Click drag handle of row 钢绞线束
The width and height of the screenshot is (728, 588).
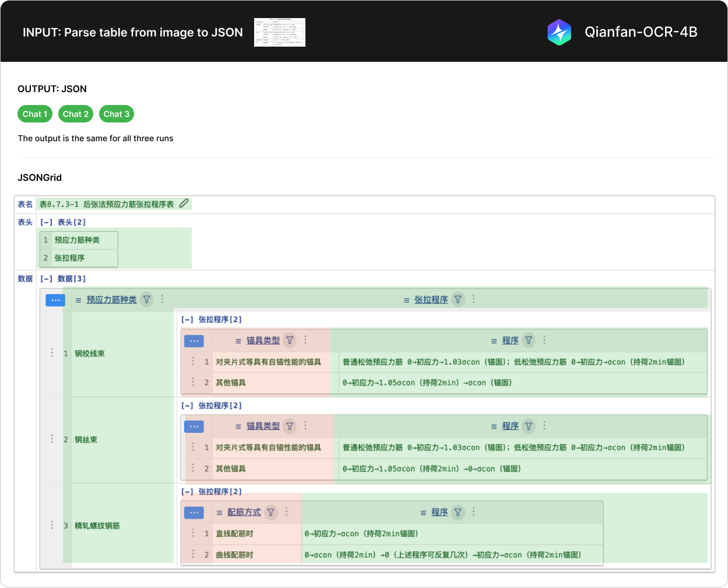coord(52,353)
